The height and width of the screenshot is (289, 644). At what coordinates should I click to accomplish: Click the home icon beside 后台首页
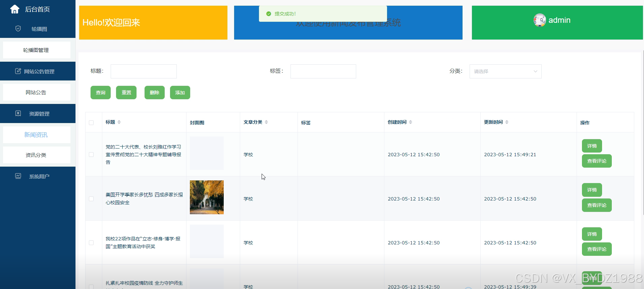15,9
